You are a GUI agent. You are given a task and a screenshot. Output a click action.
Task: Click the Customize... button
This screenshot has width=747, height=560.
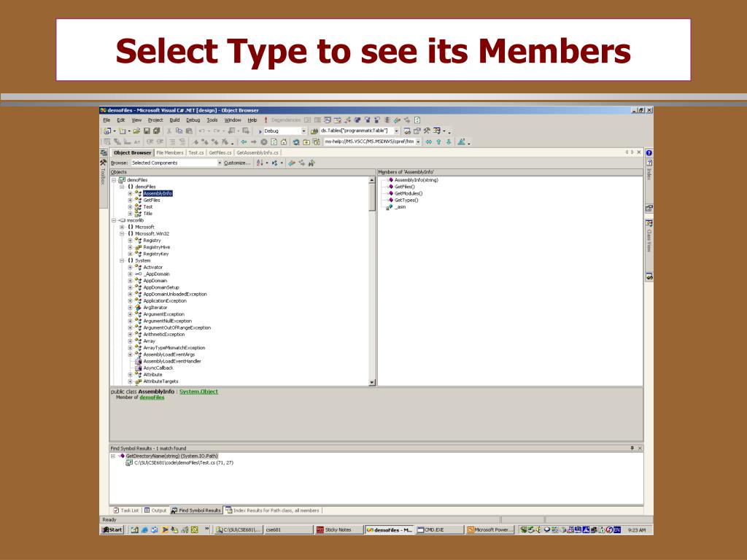237,163
